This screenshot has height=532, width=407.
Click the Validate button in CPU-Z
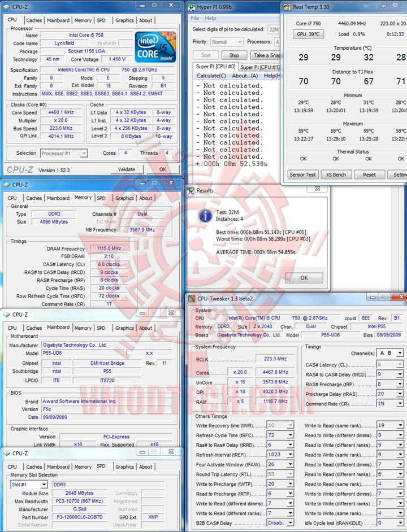[x=127, y=169]
